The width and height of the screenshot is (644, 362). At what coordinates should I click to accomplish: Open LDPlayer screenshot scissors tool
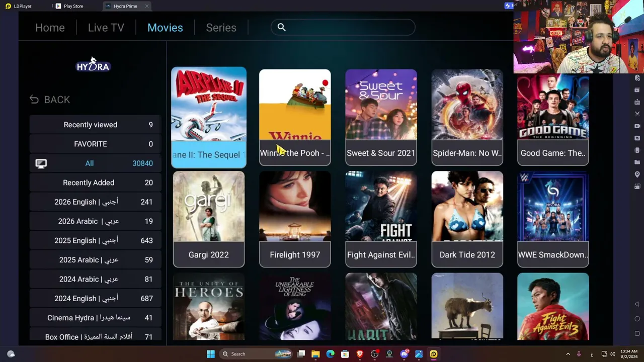click(637, 114)
